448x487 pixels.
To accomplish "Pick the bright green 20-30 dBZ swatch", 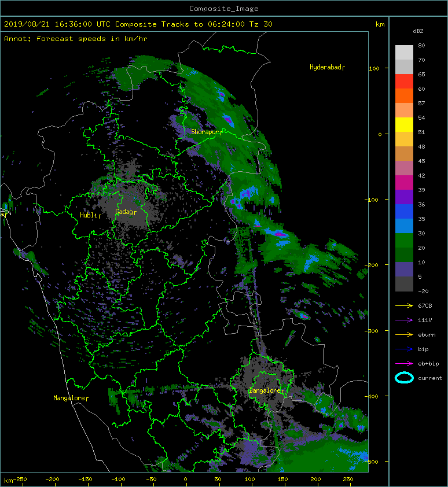I will pyautogui.click(x=404, y=241).
